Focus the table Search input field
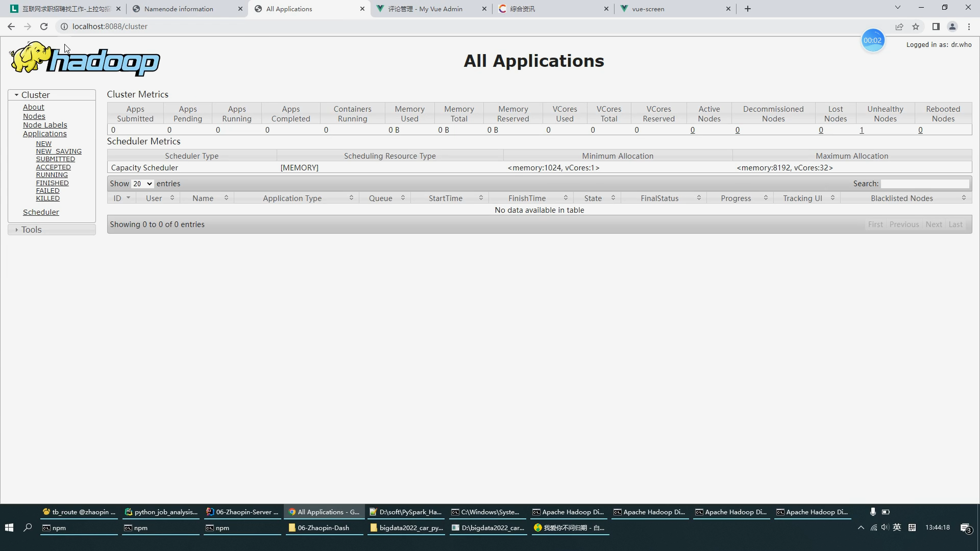The width and height of the screenshot is (980, 551). click(924, 184)
